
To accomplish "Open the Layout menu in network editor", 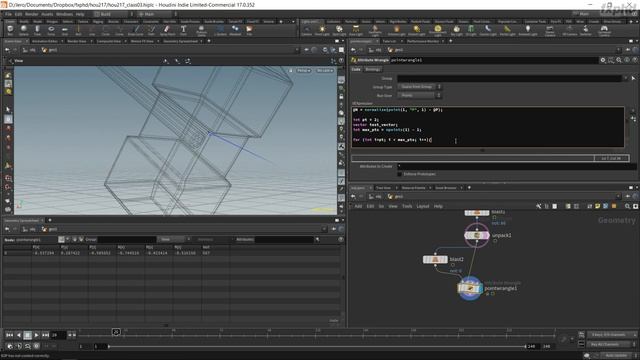I will tap(422, 207).
